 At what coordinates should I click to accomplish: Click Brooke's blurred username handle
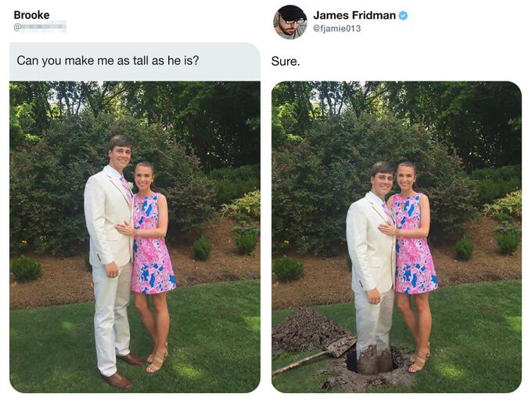[40, 27]
